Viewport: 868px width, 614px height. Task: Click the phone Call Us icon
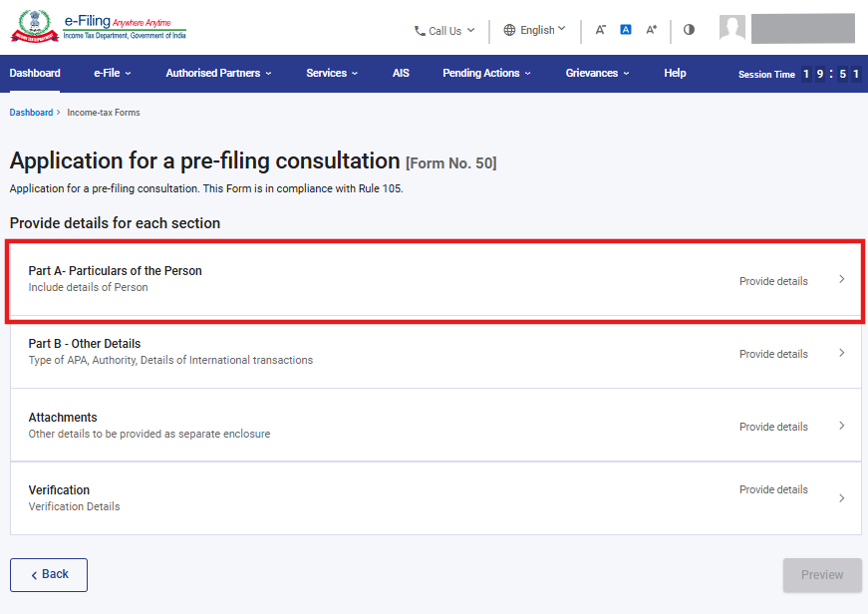pyautogui.click(x=420, y=31)
